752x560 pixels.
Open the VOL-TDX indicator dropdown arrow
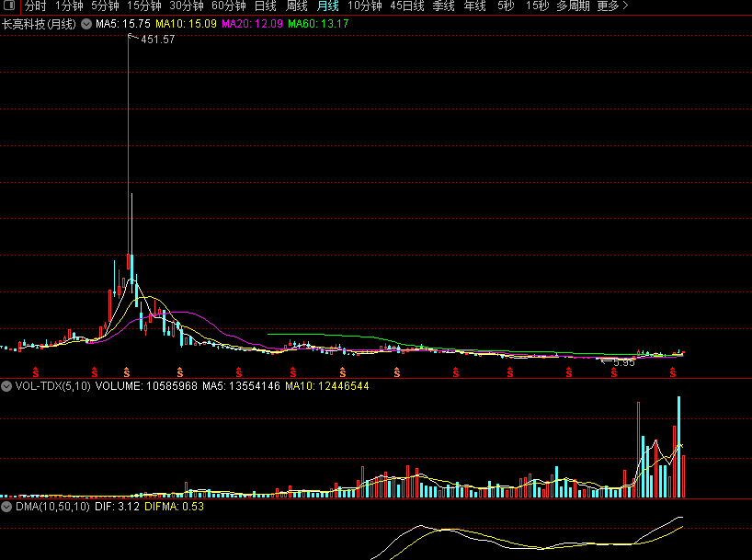6,386
